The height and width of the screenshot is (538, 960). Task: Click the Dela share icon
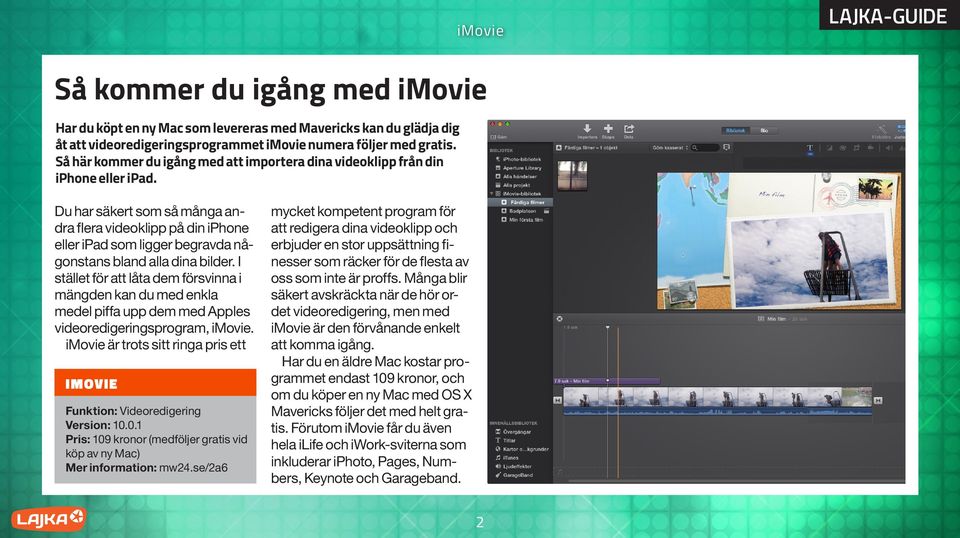pyautogui.click(x=629, y=129)
